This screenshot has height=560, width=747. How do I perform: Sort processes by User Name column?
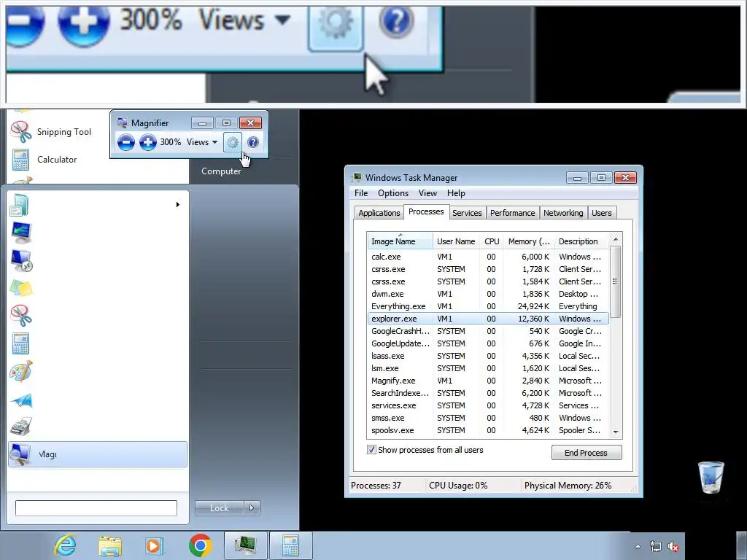[456, 241]
